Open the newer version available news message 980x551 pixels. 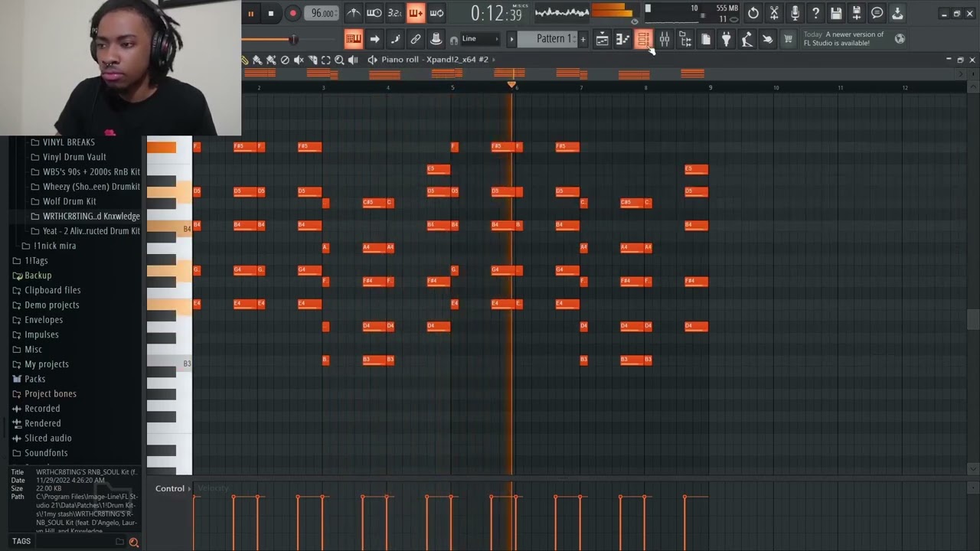point(844,38)
